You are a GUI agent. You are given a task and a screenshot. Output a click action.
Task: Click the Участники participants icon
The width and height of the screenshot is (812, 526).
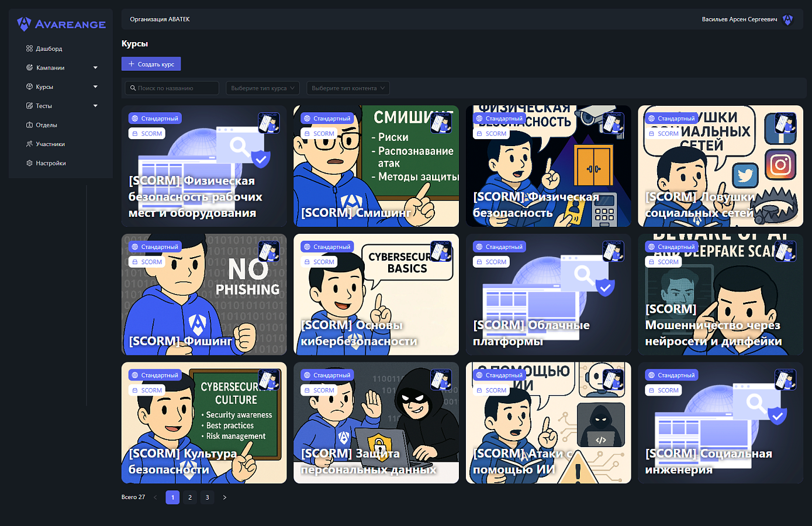(x=29, y=144)
